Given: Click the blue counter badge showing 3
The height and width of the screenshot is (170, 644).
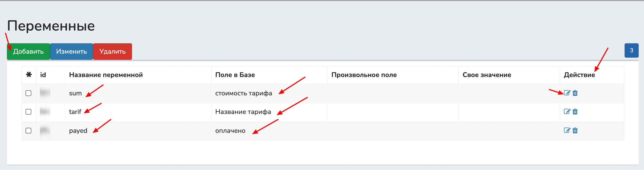Looking at the screenshot, I should point(631,50).
